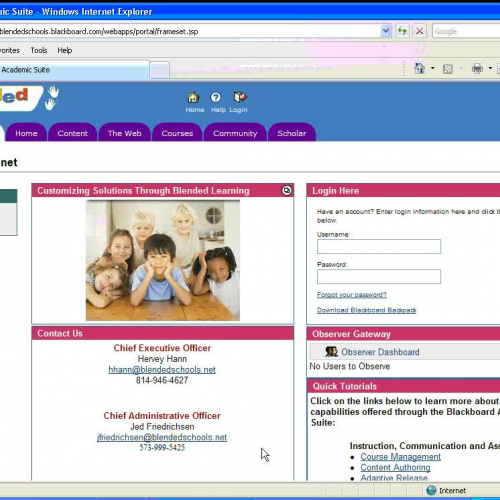Click the Chief Executive Officer heading
Viewport: 500px width, 500px height.
[162, 348]
